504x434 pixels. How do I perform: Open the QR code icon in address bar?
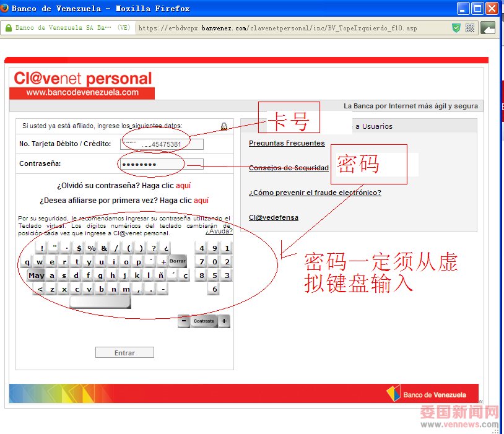[470, 28]
